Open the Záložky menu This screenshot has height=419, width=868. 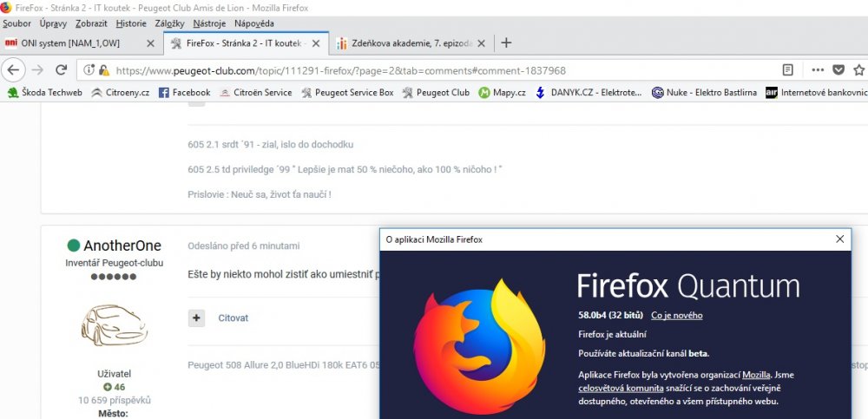pyautogui.click(x=169, y=23)
